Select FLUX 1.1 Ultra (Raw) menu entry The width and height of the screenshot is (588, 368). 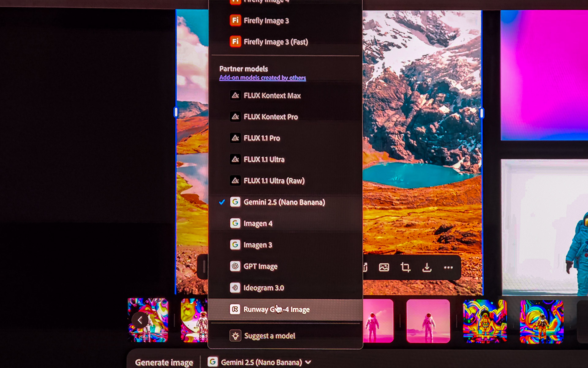[x=274, y=181]
